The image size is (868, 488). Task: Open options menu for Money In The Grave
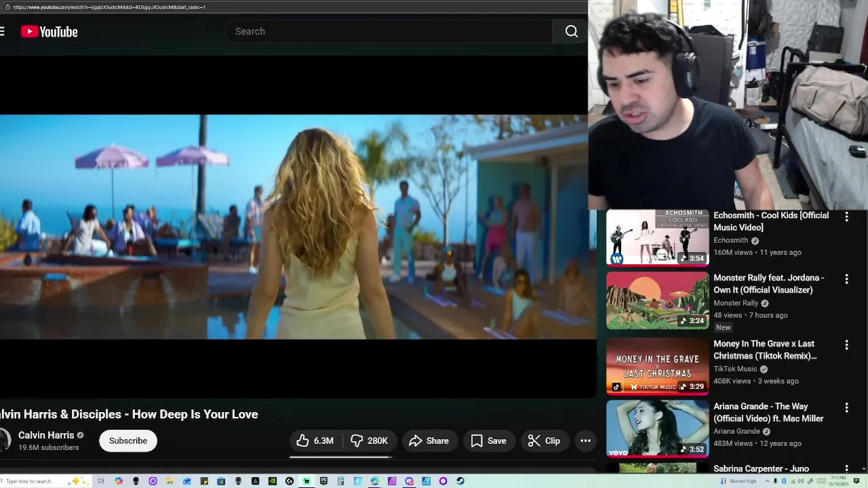coord(846,345)
